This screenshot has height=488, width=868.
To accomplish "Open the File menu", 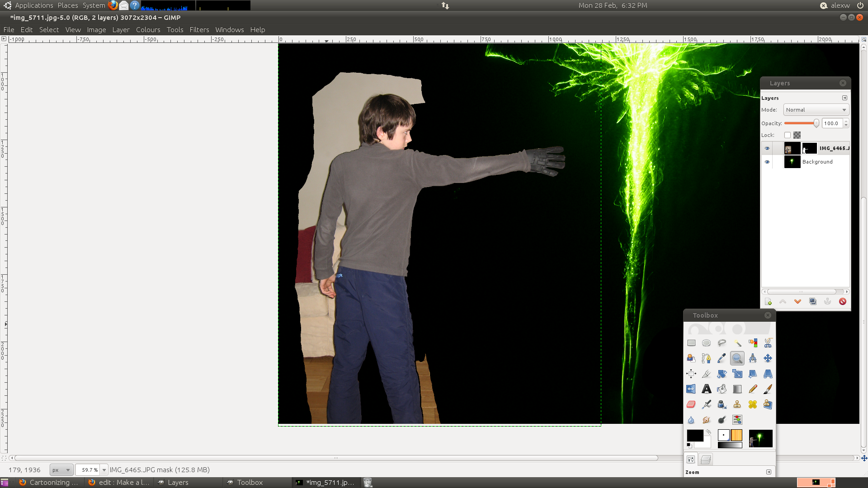I will pos(9,30).
